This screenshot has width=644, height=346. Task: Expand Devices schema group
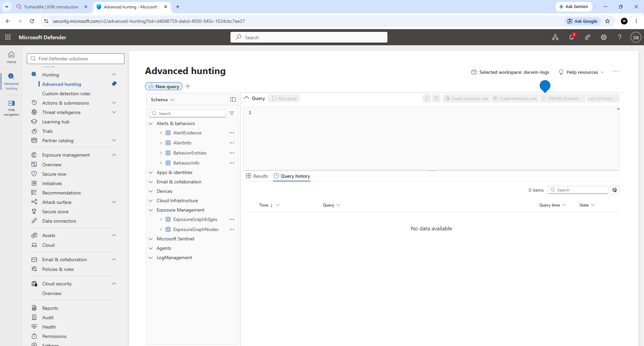click(x=151, y=191)
